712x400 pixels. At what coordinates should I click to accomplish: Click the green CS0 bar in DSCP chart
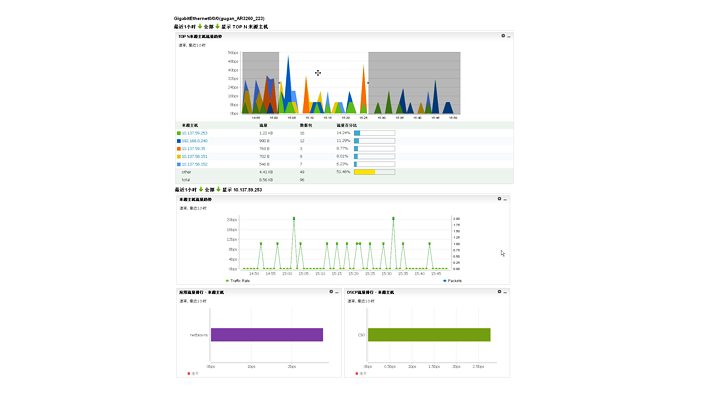(x=429, y=335)
